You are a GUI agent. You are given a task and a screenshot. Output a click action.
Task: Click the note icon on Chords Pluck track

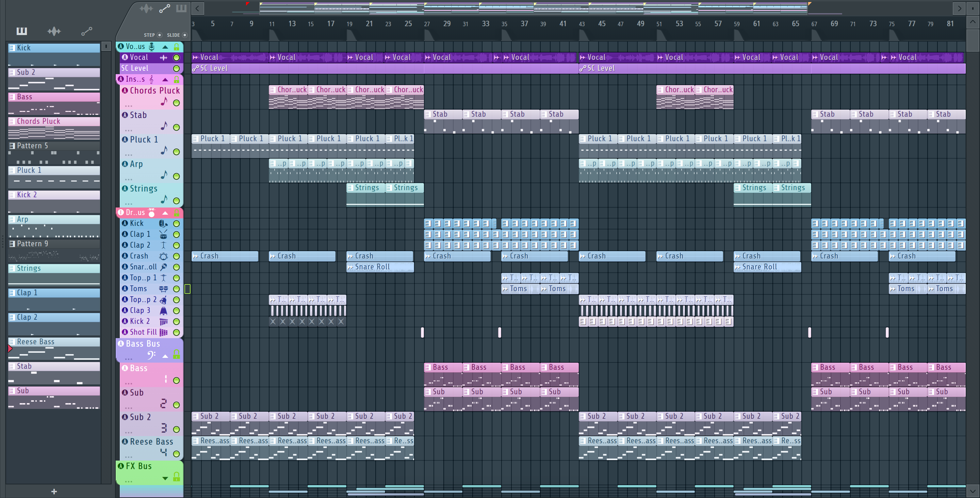click(164, 102)
